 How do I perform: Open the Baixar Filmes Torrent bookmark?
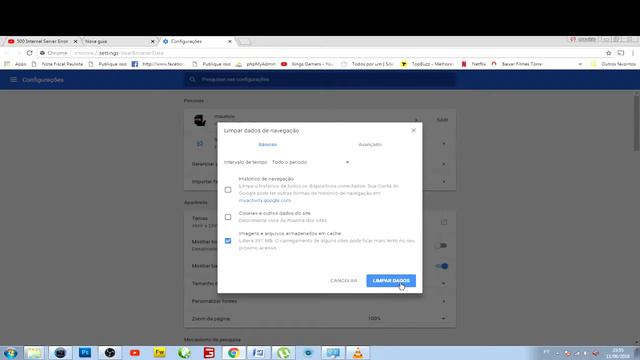tap(517, 64)
